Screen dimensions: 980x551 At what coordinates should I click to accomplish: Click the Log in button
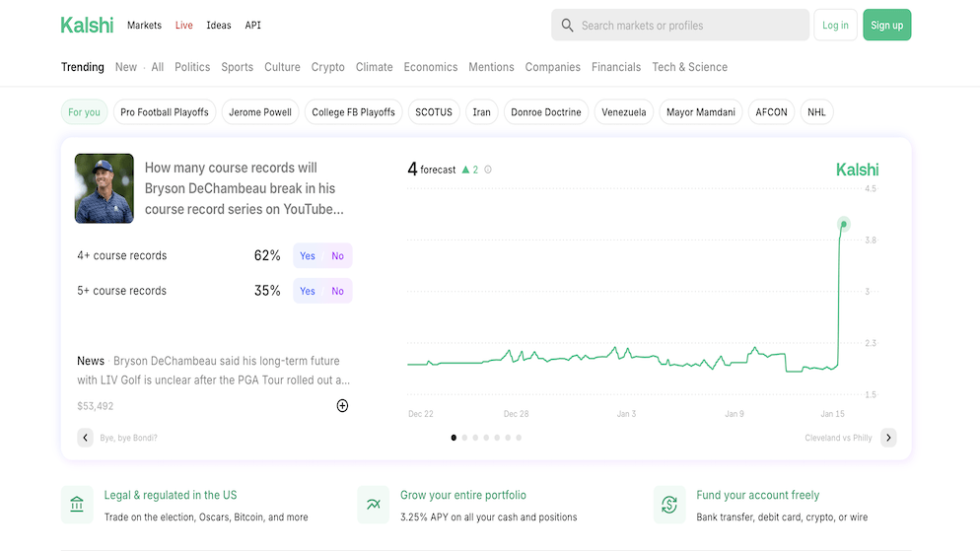[x=835, y=25]
